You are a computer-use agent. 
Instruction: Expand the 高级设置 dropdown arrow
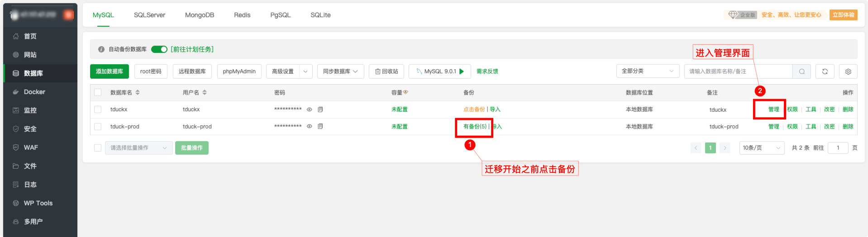[x=305, y=71]
